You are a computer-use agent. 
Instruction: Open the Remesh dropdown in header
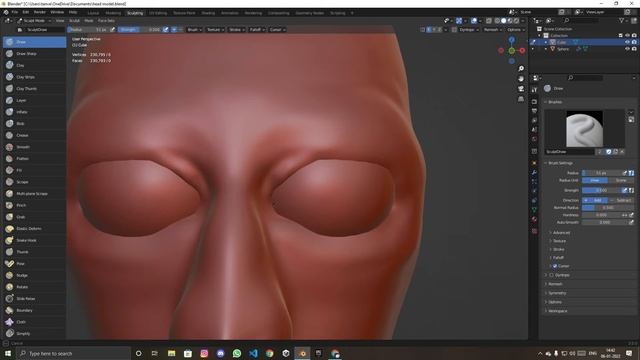(x=493, y=30)
